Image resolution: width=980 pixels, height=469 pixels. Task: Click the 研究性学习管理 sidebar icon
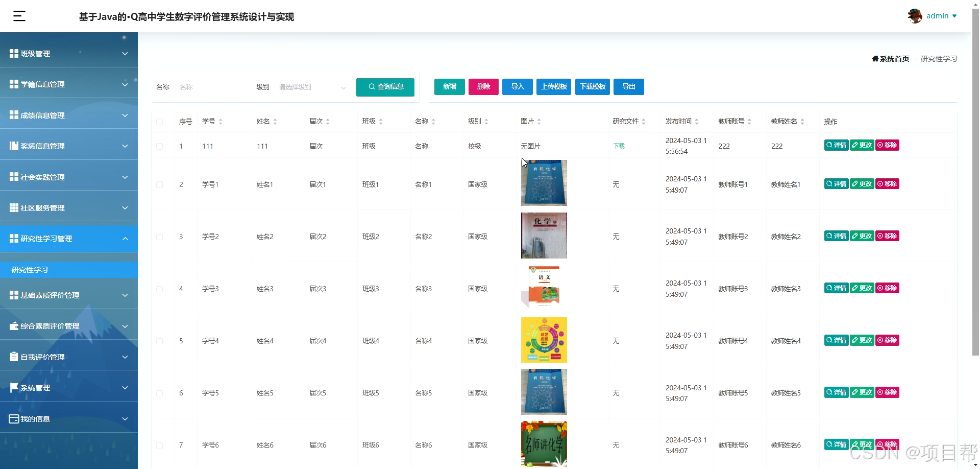click(14, 239)
